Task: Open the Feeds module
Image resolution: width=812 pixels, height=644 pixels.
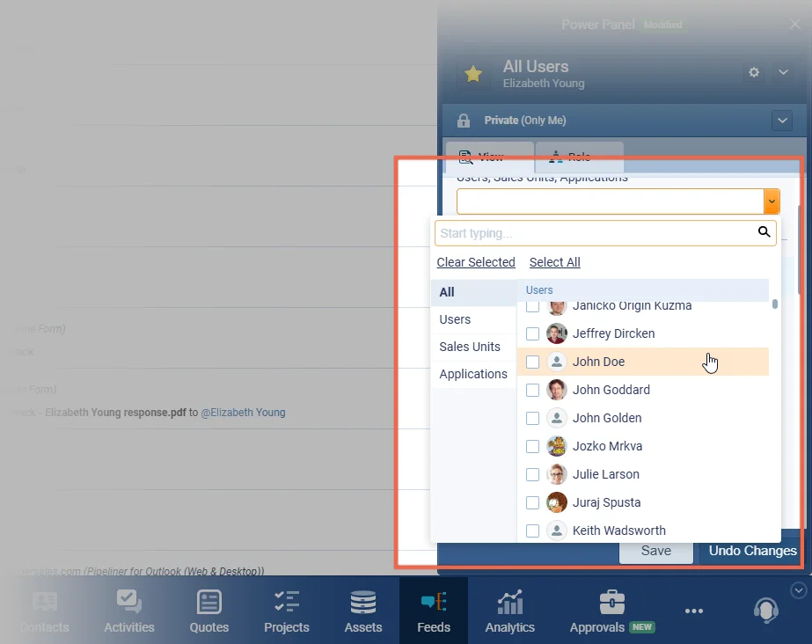Action: click(434, 611)
